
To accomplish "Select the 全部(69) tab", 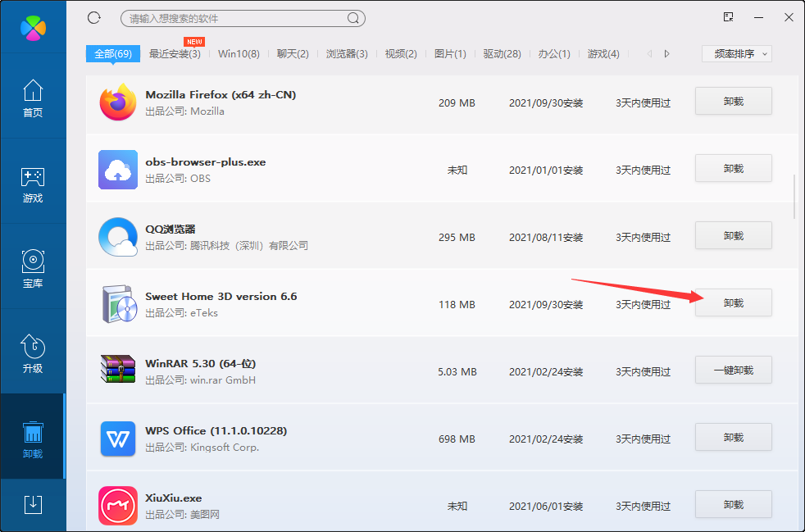I will 113,54.
